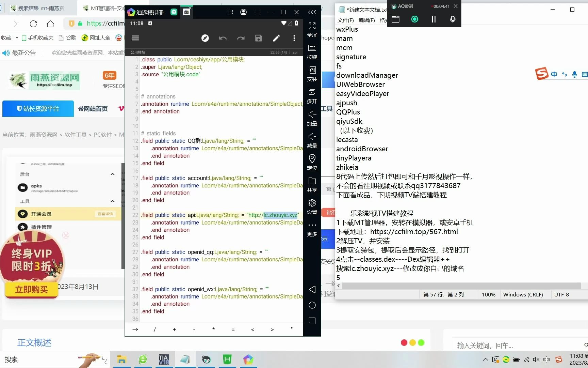Open the hamburger menu in MT Manager editor

(135, 38)
